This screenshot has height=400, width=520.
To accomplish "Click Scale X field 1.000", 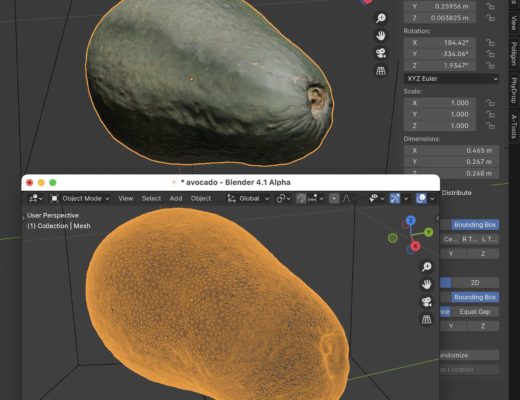I will [x=440, y=103].
